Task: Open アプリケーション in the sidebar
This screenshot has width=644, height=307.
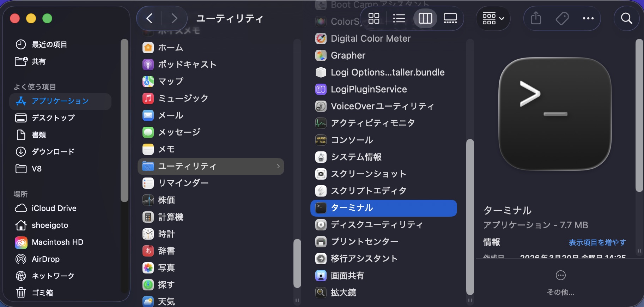Action: point(60,101)
